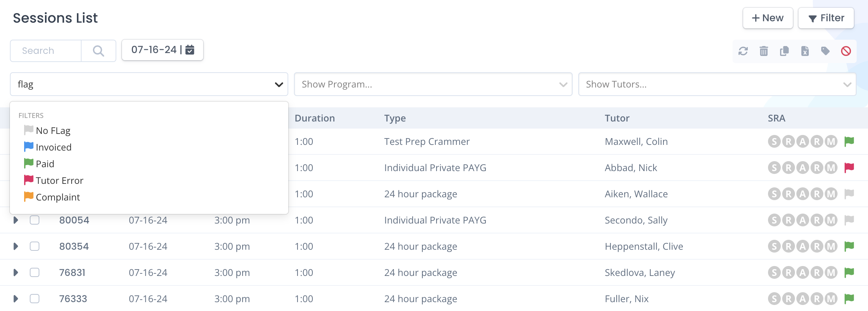Click A badge on Aiken, Wallace row
This screenshot has height=311, width=868.
coord(803,194)
